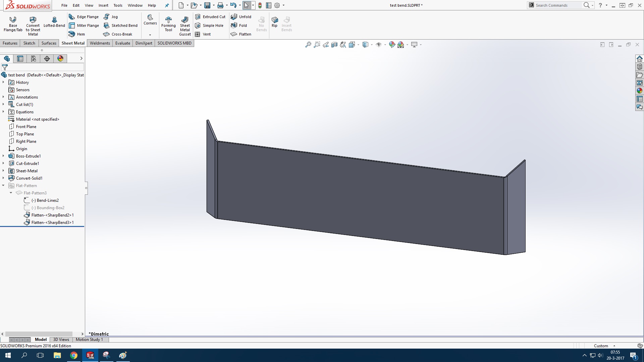Image resolution: width=644 pixels, height=362 pixels.
Task: Collapse the Flat-Pattern3 tree node
Action: coord(11,193)
